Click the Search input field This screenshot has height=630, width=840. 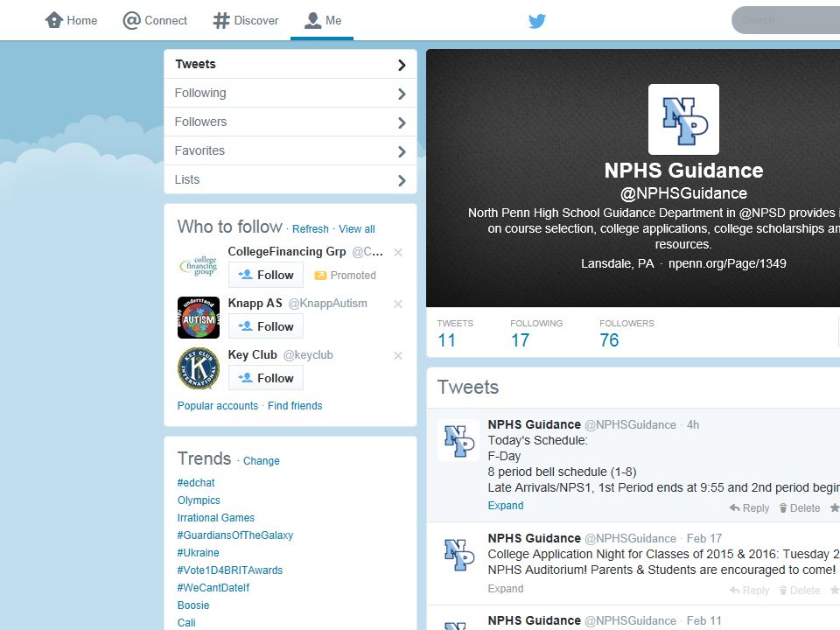coord(786,20)
